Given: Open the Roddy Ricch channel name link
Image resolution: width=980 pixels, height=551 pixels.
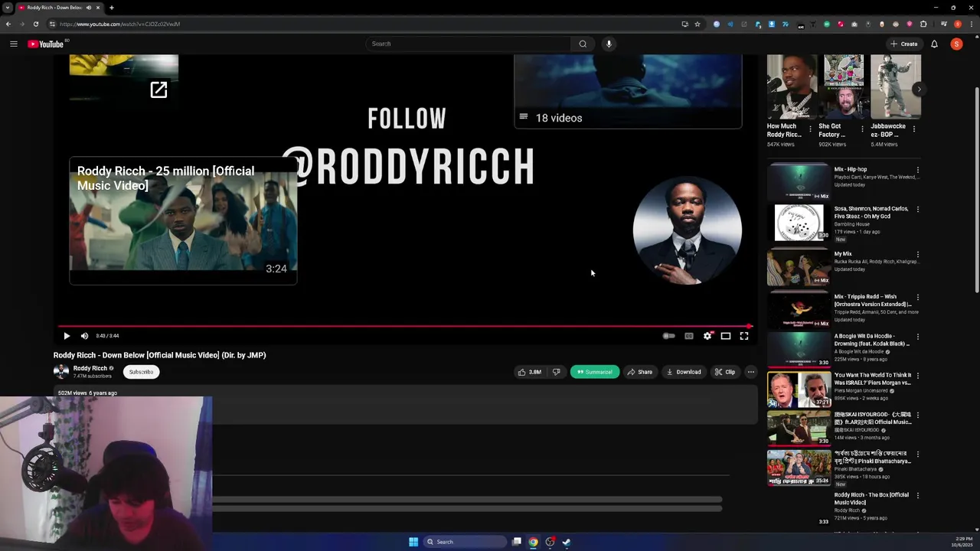Looking at the screenshot, I should (x=90, y=368).
